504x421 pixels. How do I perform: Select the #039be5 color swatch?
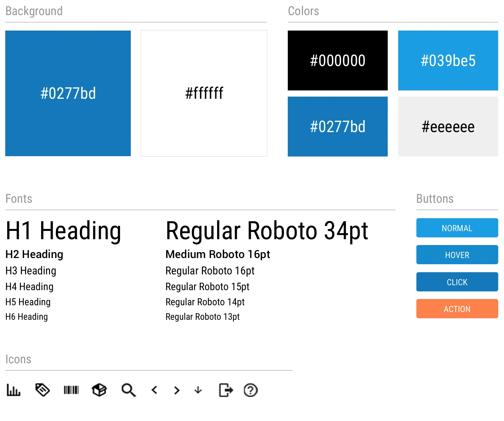coord(448,60)
